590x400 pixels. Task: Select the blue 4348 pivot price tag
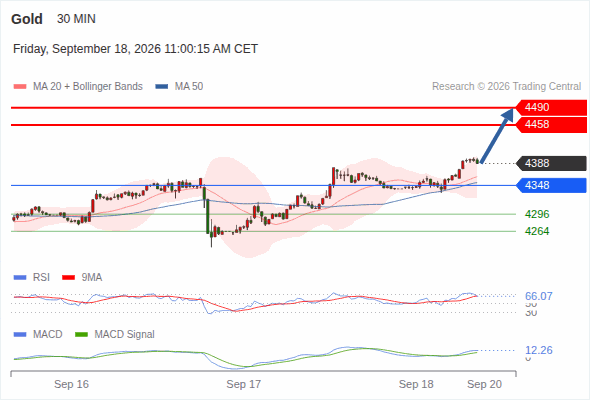pyautogui.click(x=551, y=185)
